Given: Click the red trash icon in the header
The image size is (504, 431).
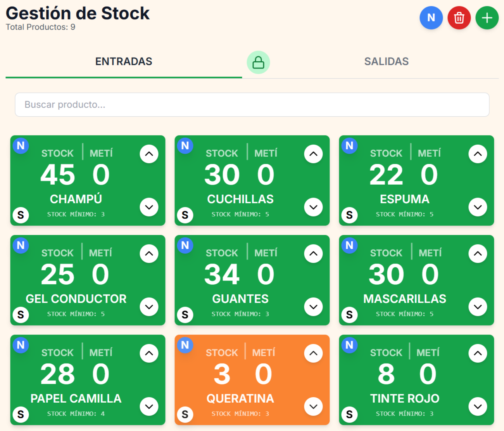Looking at the screenshot, I should click(x=459, y=18).
